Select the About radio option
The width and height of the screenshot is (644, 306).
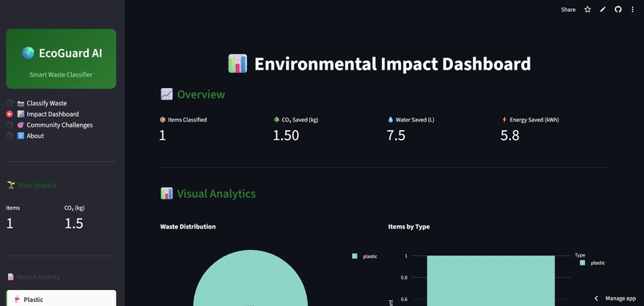10,136
